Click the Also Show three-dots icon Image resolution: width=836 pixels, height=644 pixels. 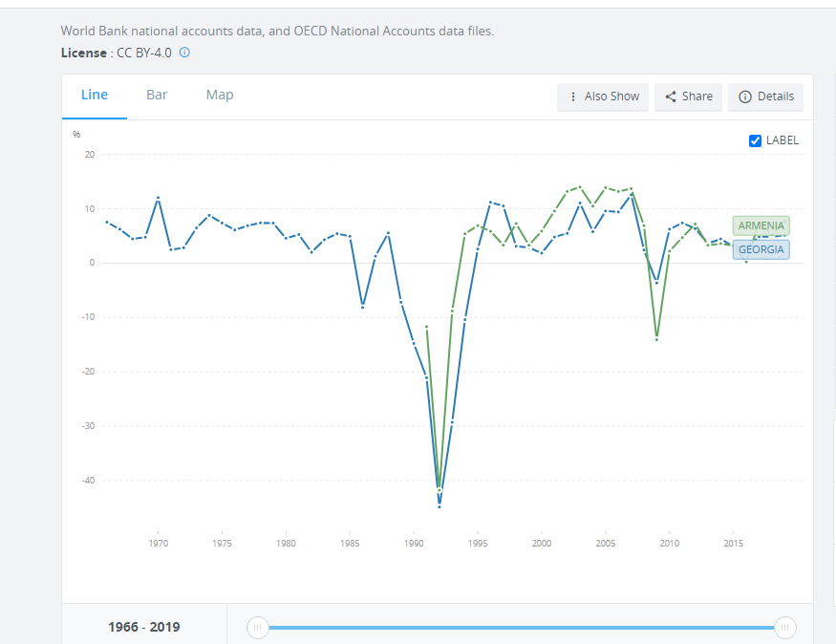pyautogui.click(x=573, y=97)
